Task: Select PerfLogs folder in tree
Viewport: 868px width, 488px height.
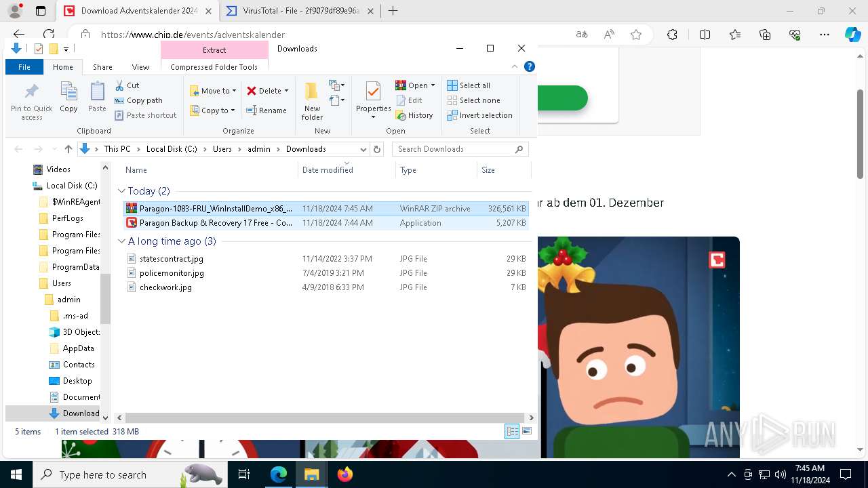Action: [x=61, y=218]
